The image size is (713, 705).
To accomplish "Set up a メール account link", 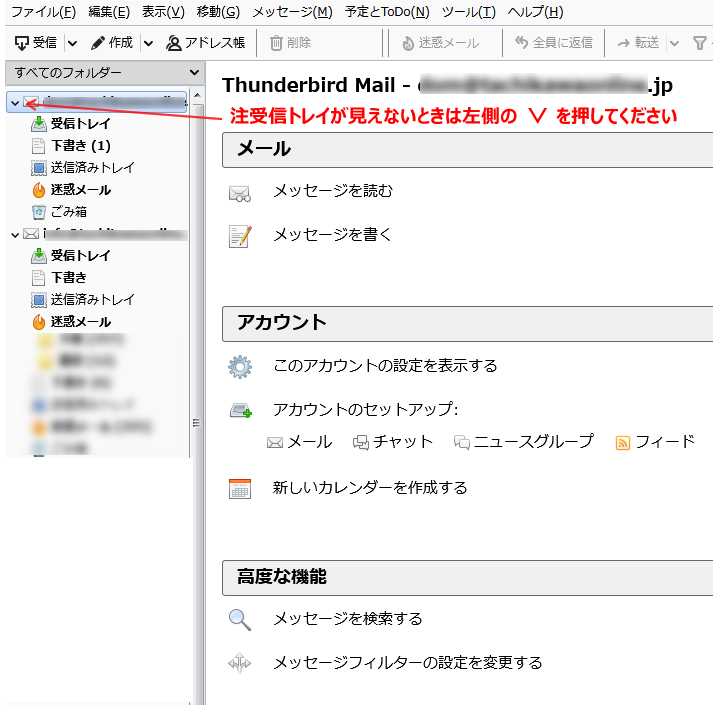I will (x=300, y=442).
